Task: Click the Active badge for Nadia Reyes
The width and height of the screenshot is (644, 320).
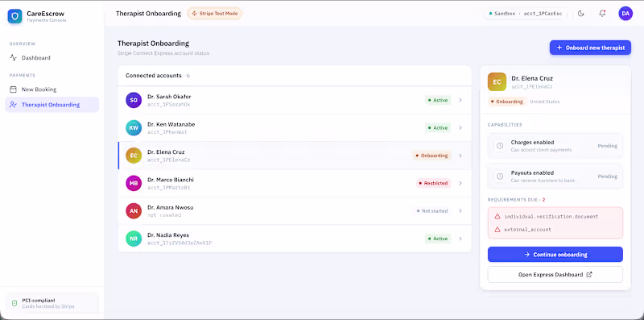Action: pyautogui.click(x=438, y=239)
